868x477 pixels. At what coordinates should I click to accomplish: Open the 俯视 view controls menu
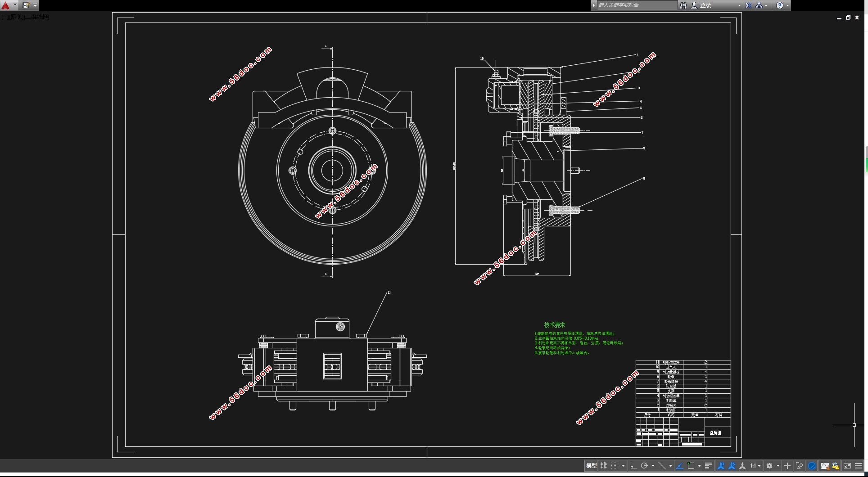16,17
